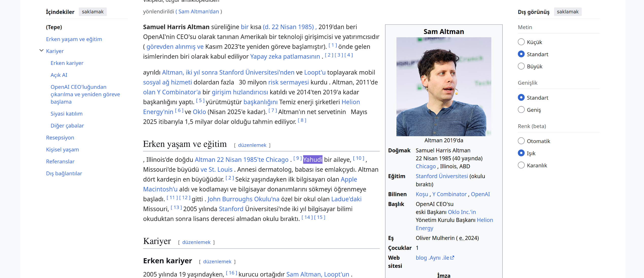Image resolution: width=644 pixels, height=278 pixels.
Task: Follow the Stanford Üniversitesi infobox link
Action: pyautogui.click(x=442, y=176)
